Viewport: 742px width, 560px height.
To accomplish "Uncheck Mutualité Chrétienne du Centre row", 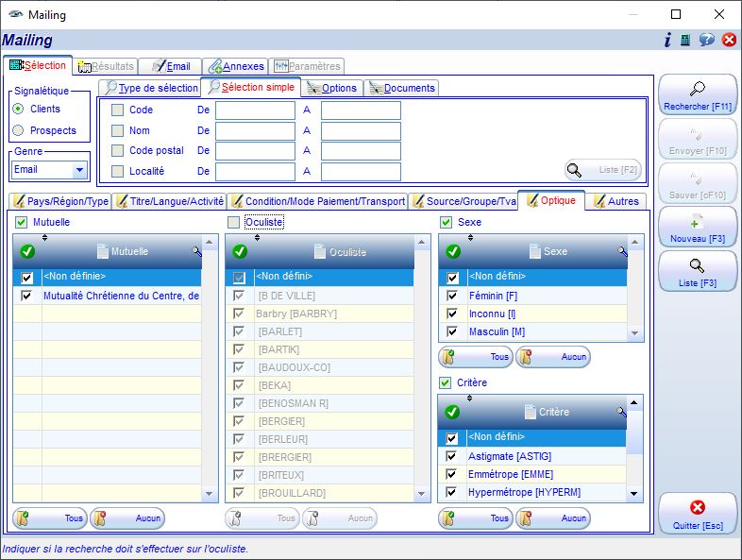I will point(26,296).
